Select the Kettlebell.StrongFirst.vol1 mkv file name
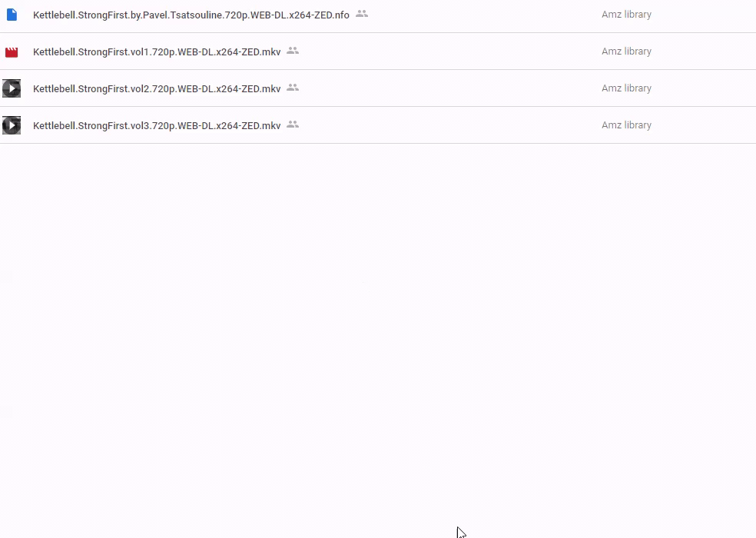The width and height of the screenshot is (756, 538). (157, 51)
